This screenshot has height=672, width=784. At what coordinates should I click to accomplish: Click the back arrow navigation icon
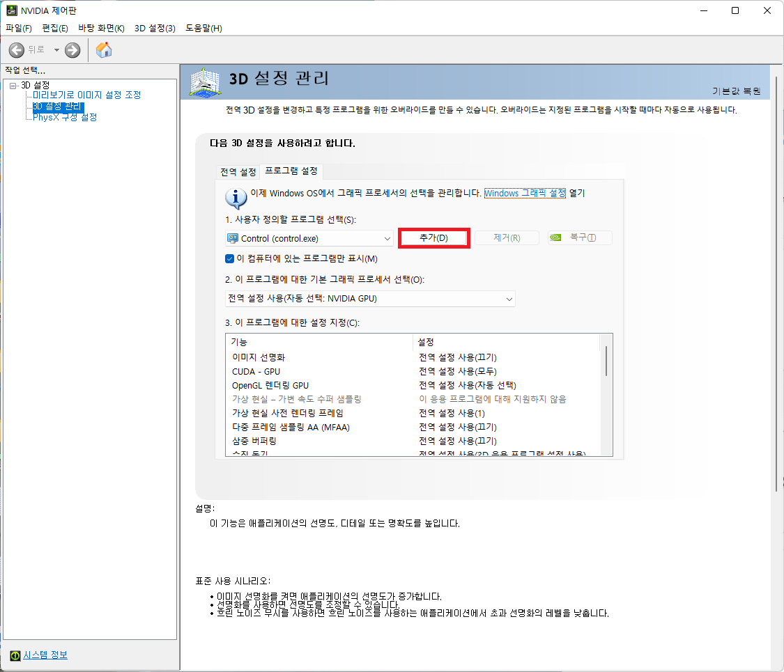pyautogui.click(x=17, y=50)
